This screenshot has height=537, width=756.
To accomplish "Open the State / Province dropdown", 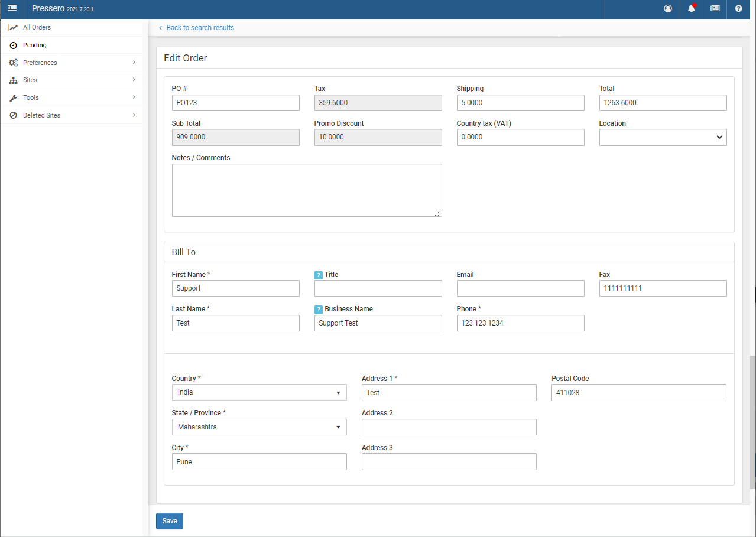I will tap(259, 427).
